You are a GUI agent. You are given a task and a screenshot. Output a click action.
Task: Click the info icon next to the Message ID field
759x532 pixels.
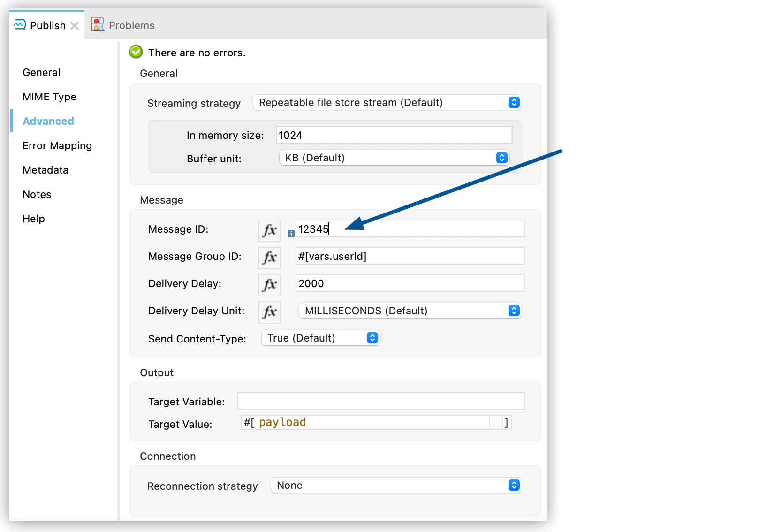291,233
